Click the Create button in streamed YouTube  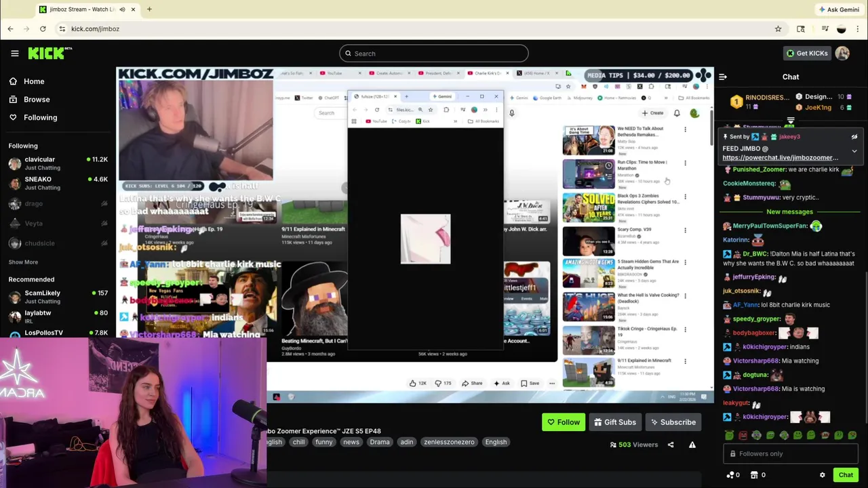(x=653, y=113)
